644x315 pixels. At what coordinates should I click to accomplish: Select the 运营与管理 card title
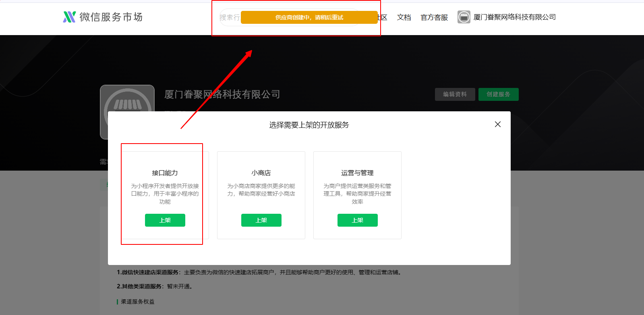click(x=357, y=173)
